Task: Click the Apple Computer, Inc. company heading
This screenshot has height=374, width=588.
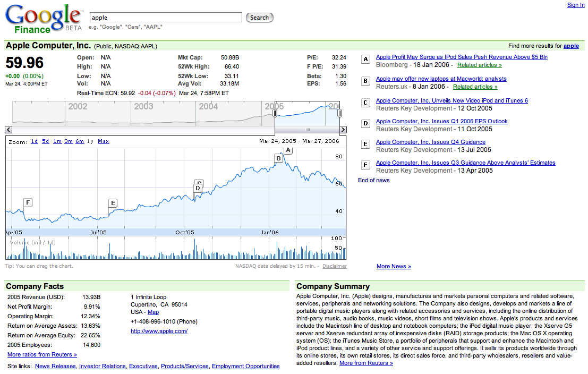Action: click(x=48, y=45)
